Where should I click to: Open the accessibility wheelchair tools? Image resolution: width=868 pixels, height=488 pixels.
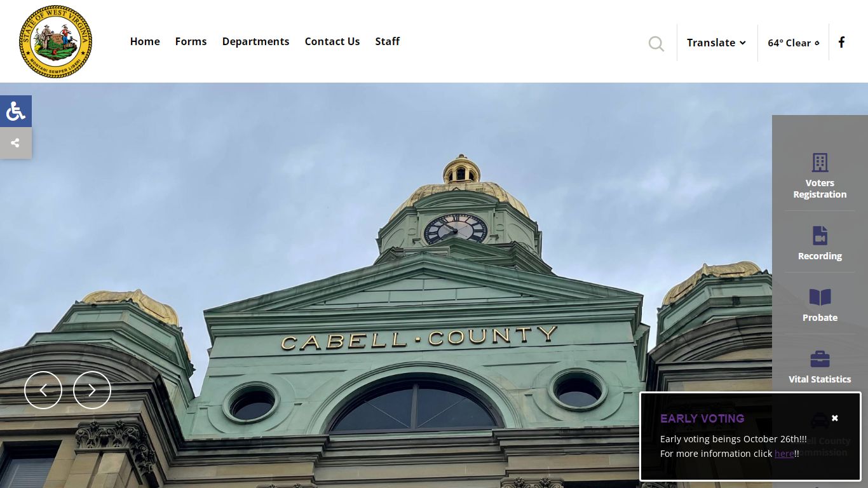(16, 111)
